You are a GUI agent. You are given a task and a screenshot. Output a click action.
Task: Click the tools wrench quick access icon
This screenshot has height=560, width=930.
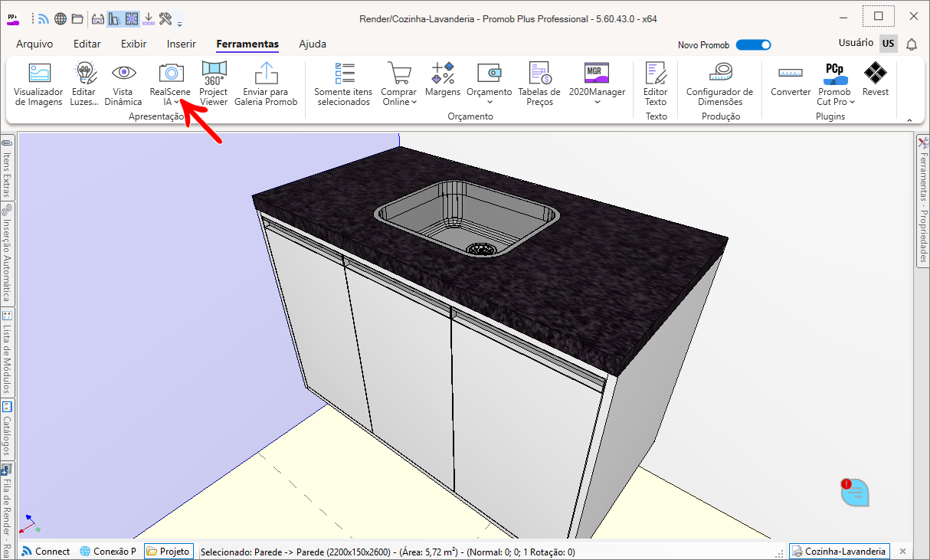click(x=165, y=18)
